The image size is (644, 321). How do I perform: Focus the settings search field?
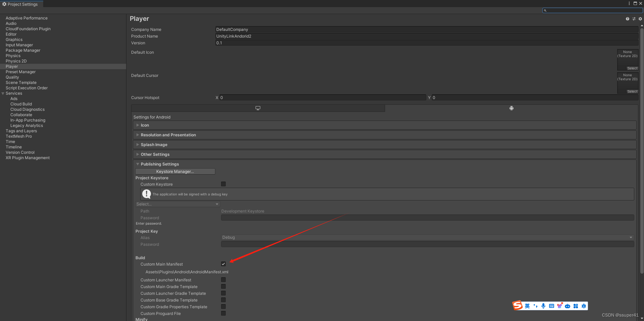click(x=592, y=10)
